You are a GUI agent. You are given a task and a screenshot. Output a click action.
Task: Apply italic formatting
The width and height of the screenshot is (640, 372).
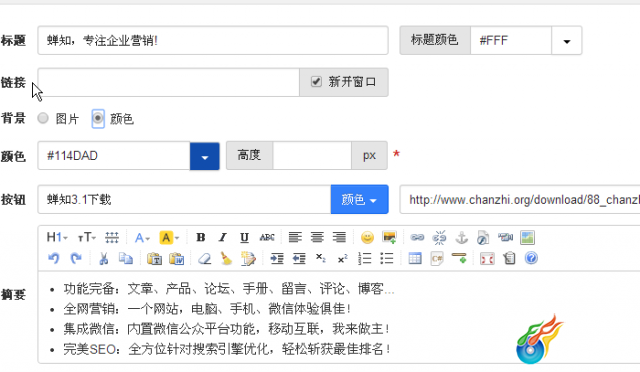point(222,237)
